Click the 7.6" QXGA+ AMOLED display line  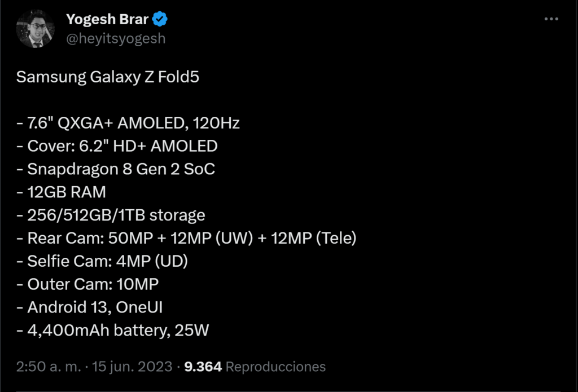(x=128, y=123)
